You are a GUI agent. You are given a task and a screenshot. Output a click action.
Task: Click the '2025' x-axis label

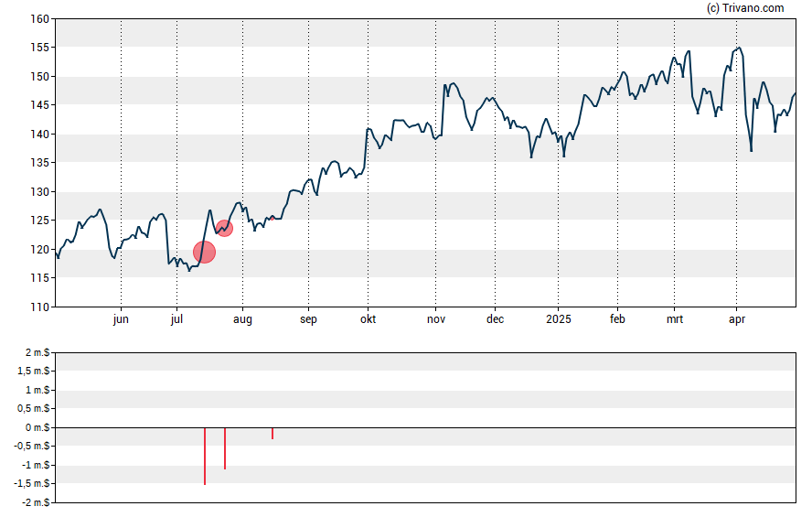click(558, 319)
